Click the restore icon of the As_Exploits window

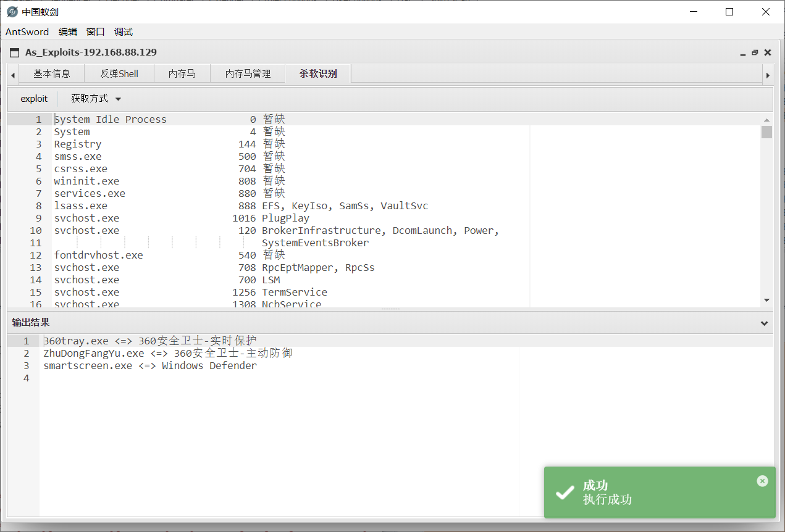pos(754,52)
